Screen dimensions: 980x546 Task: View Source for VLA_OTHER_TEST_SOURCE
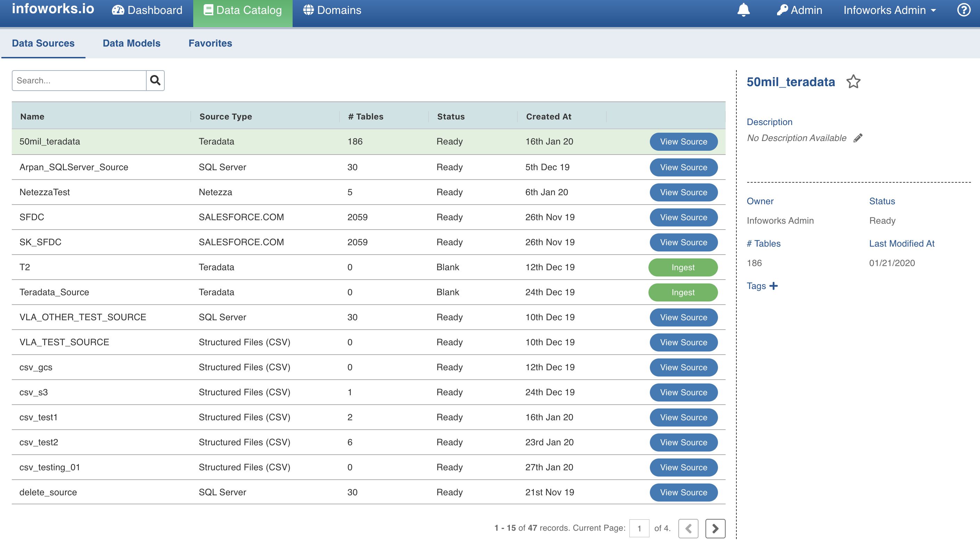(684, 317)
